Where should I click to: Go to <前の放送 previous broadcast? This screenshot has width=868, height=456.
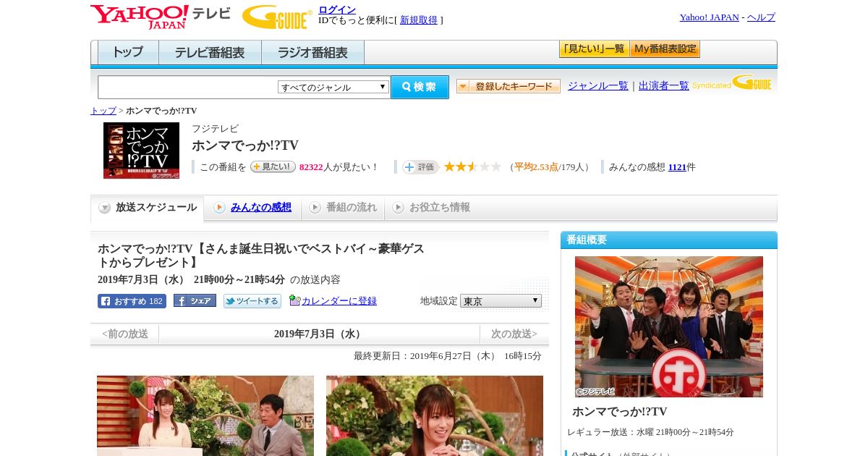pyautogui.click(x=125, y=334)
